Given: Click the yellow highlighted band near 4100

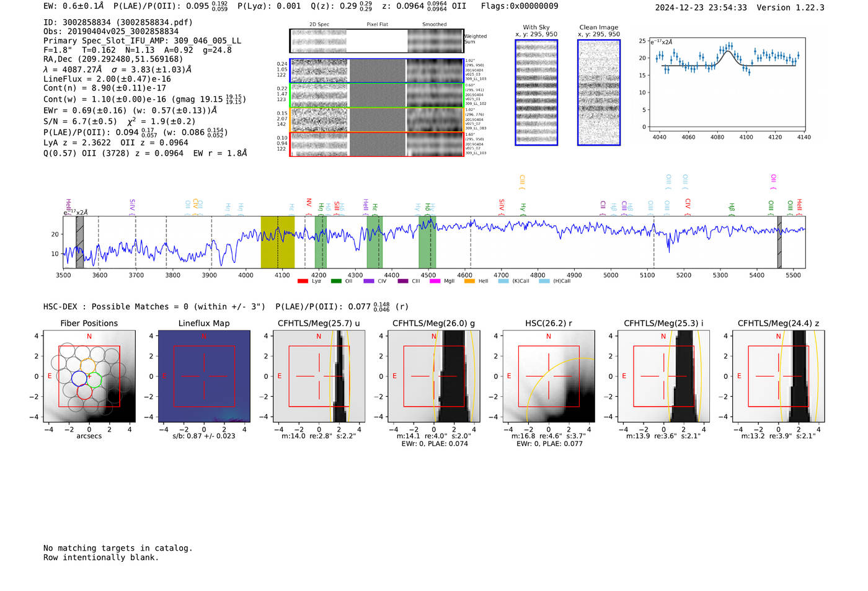Looking at the screenshot, I should click(278, 242).
